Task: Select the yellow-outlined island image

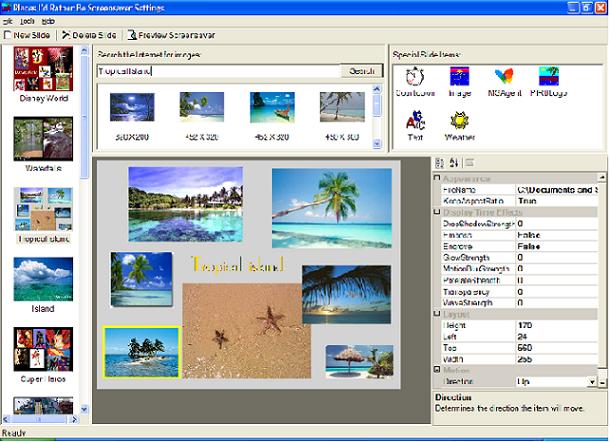Action: (x=142, y=352)
